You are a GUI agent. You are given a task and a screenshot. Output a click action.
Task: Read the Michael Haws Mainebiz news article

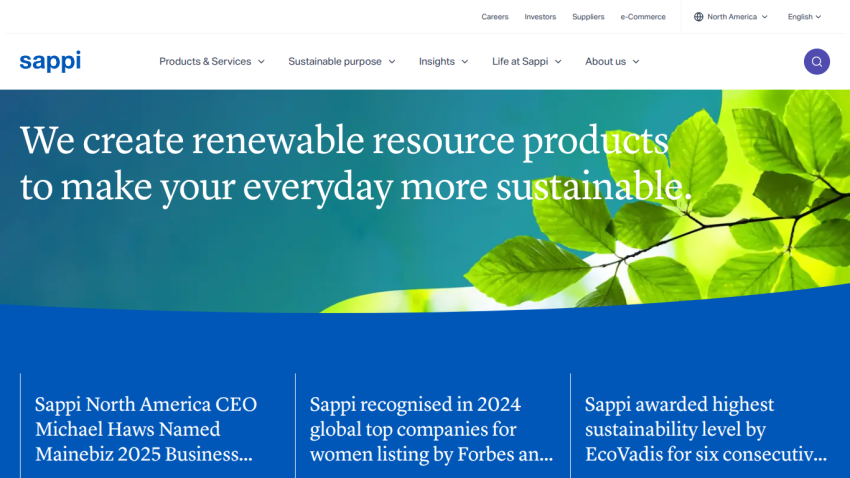tap(146, 429)
